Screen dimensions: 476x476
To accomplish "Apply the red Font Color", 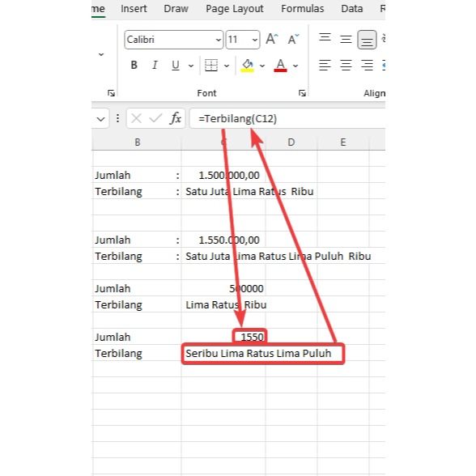I will (x=280, y=66).
